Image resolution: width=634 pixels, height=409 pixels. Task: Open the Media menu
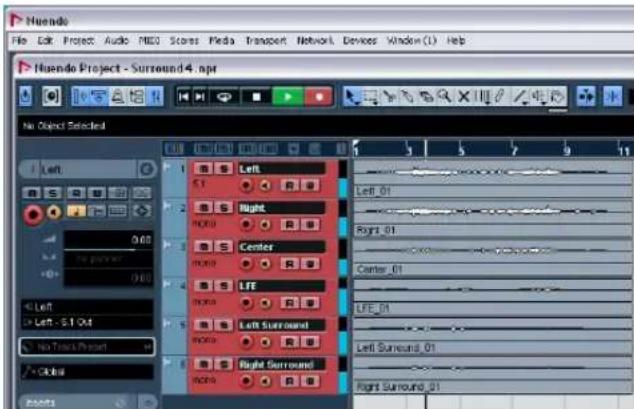222,40
